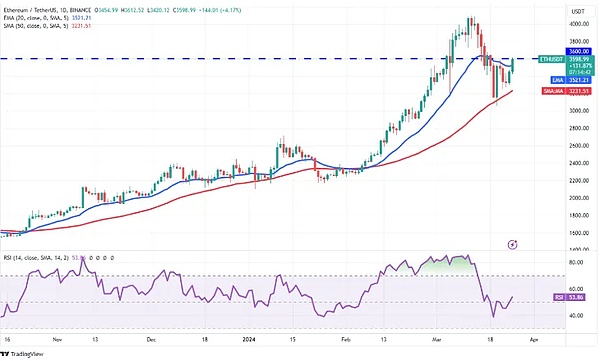Select the SMA:MA 3231.51 axis label

point(567,91)
